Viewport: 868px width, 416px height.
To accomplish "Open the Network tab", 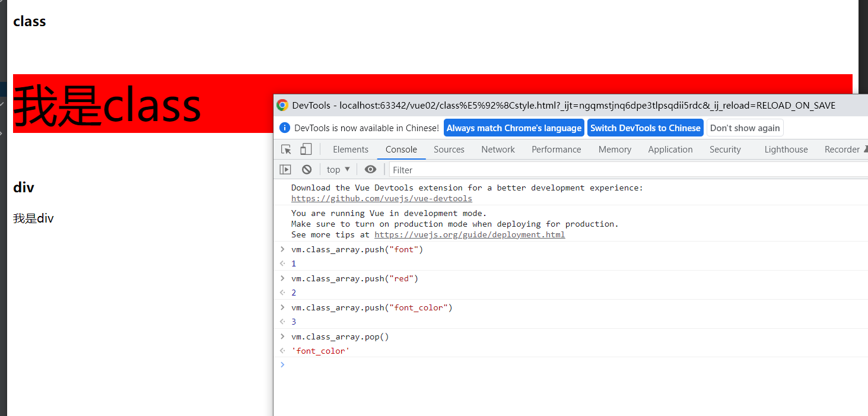I will click(498, 150).
